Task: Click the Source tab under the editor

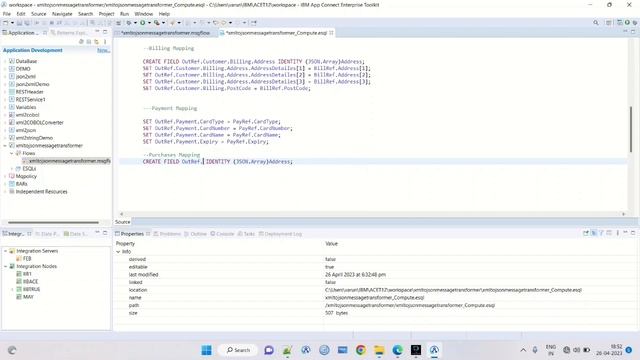Action: click(122, 222)
